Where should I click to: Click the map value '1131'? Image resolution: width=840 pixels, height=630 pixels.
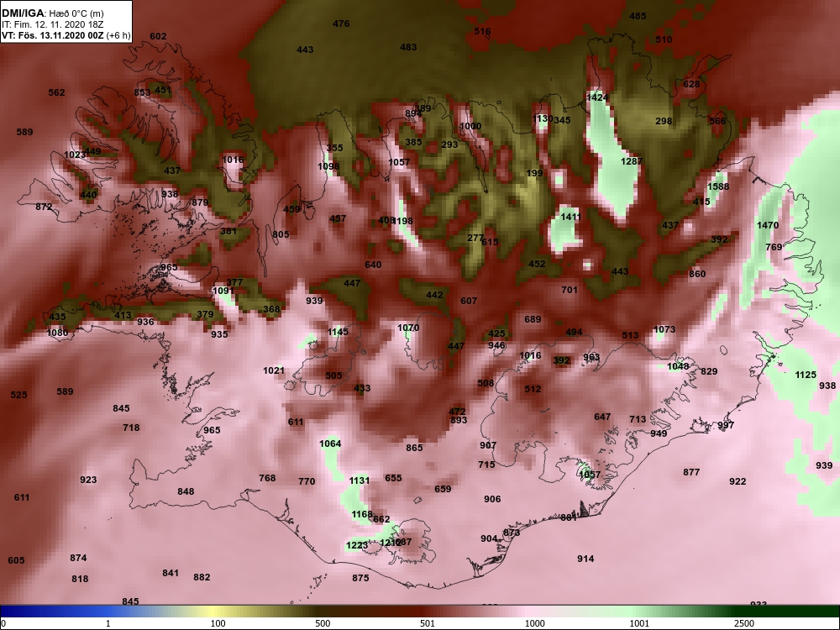(x=360, y=480)
